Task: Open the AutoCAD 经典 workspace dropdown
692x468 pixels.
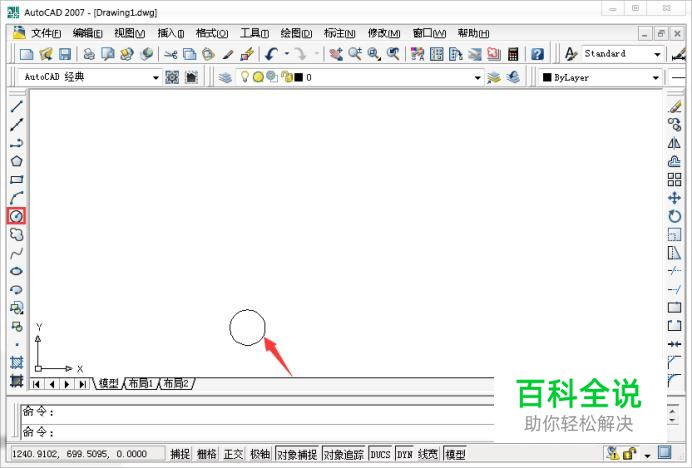Action: coord(155,78)
